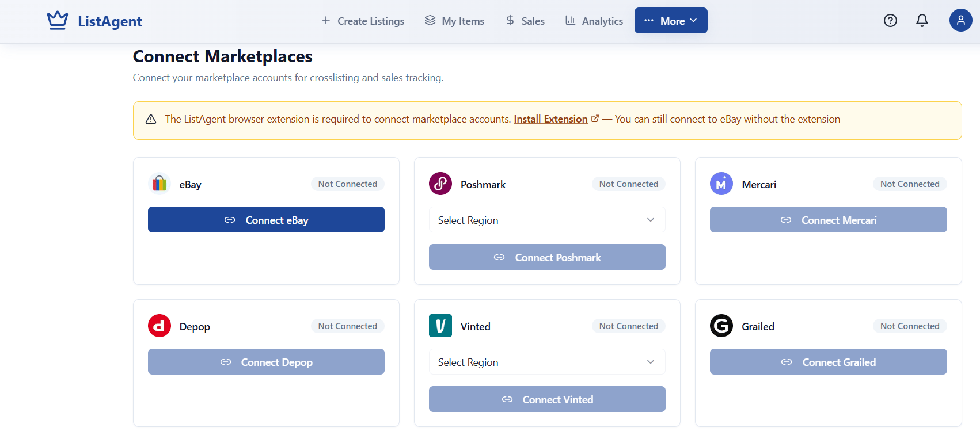The image size is (980, 439).
Task: Click the Mercari logo icon
Action: pos(721,184)
